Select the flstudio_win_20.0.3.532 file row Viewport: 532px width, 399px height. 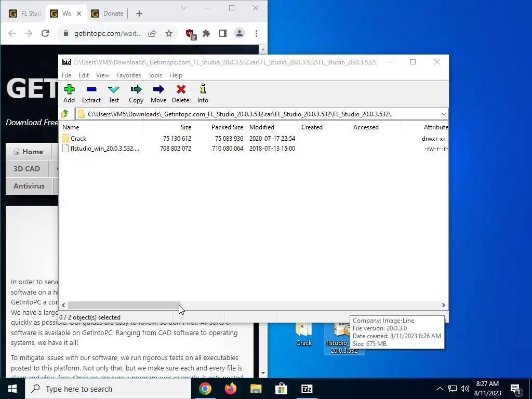tap(255, 148)
